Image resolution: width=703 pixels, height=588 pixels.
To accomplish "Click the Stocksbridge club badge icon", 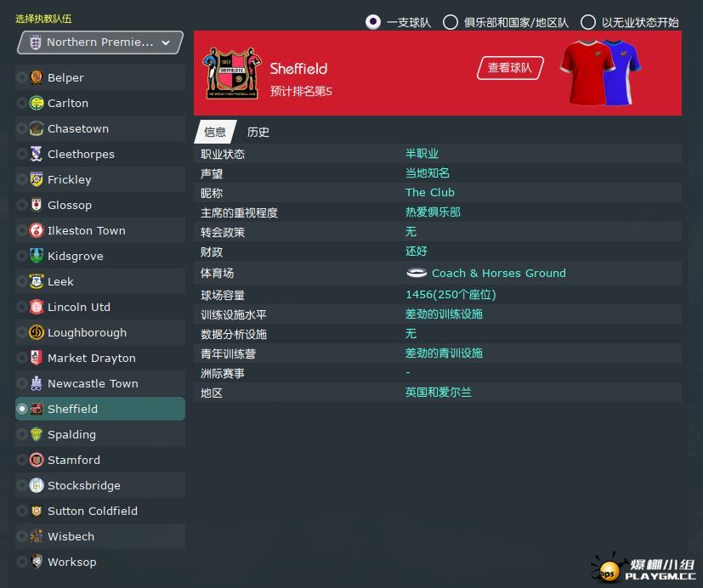I will 37,485.
